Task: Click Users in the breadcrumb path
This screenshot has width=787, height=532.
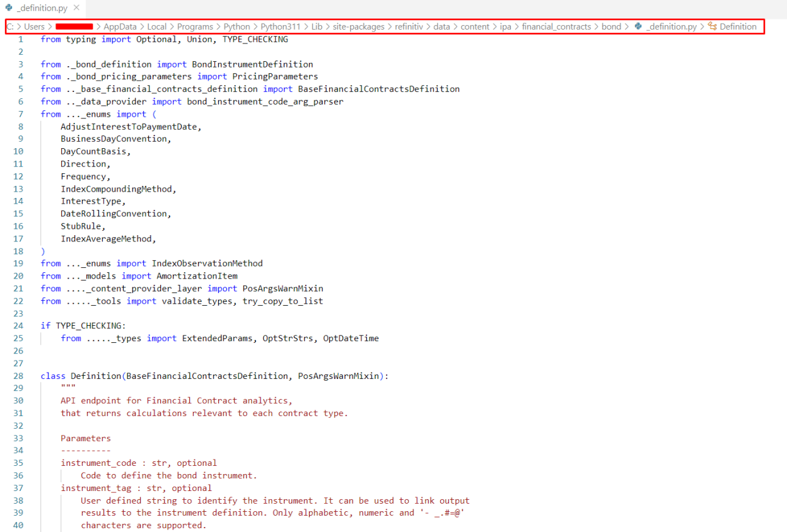Action: point(35,26)
